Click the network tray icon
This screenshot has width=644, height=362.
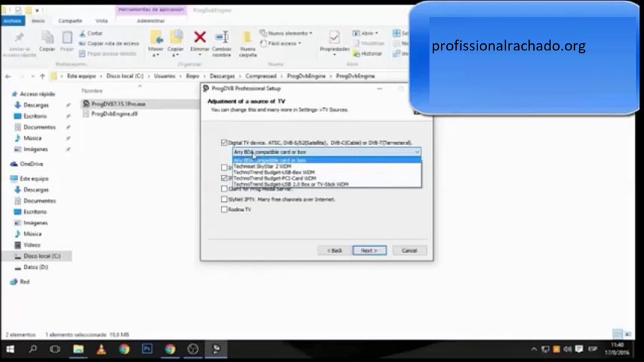(x=545, y=349)
